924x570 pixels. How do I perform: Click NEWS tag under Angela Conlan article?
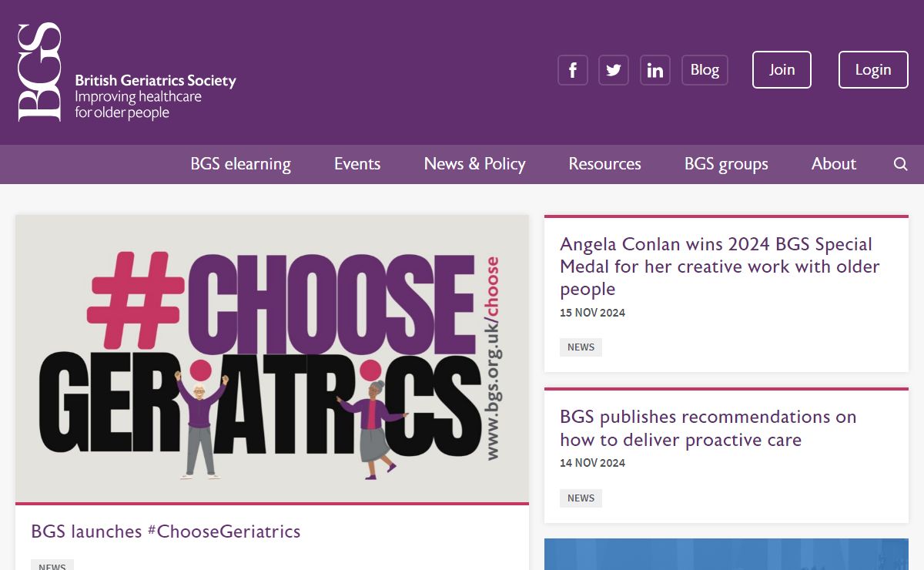point(581,347)
